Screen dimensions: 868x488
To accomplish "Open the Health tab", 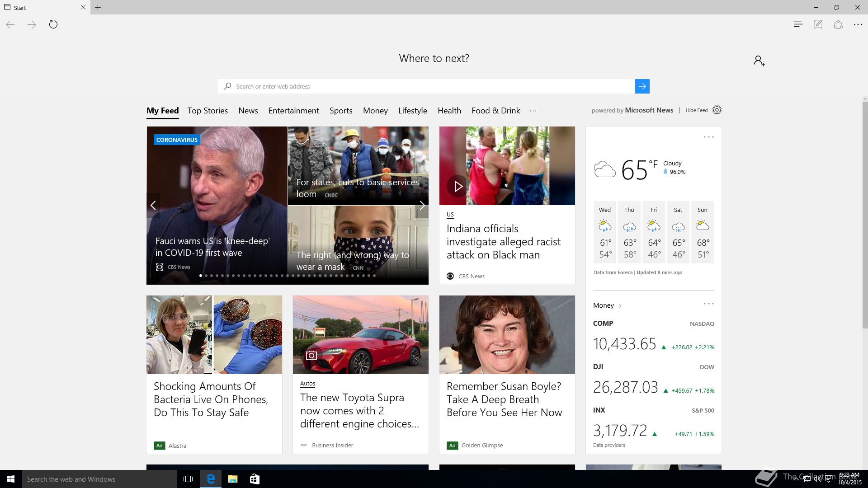I will click(x=449, y=111).
